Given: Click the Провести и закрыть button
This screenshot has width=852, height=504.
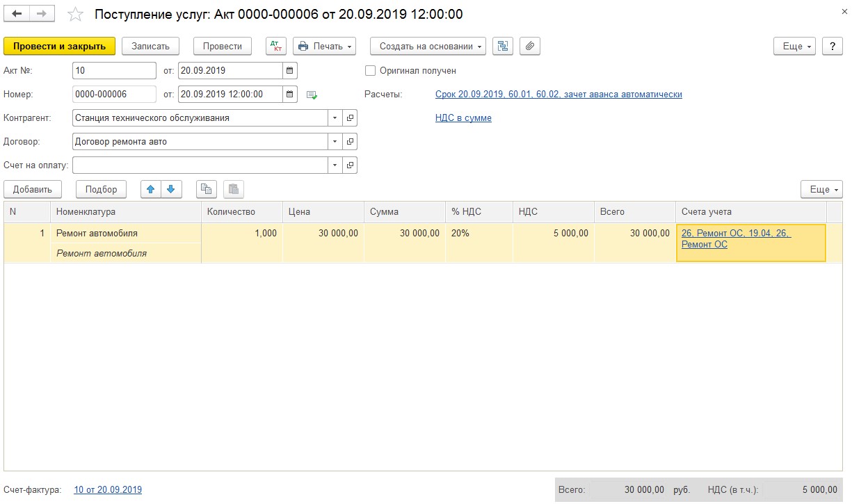Looking at the screenshot, I should (x=59, y=47).
